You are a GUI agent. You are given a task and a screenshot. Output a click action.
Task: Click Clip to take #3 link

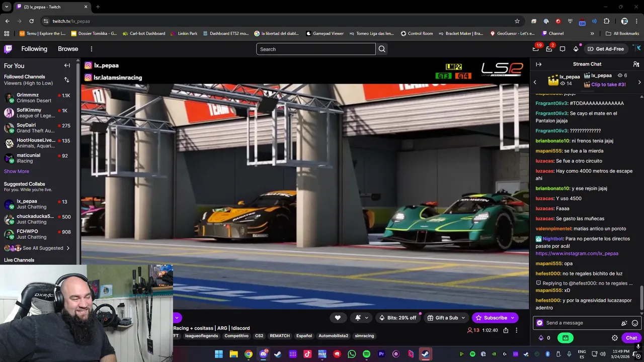pos(608,84)
